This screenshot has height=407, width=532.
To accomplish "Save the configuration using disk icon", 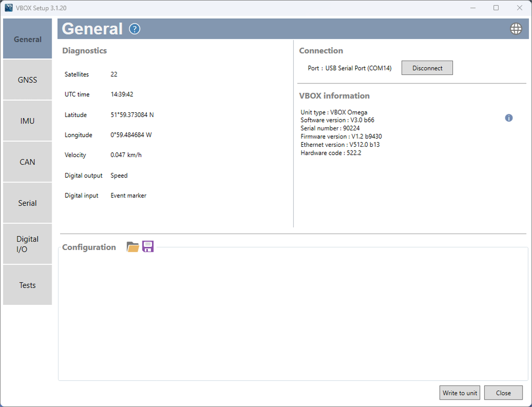I will point(147,246).
